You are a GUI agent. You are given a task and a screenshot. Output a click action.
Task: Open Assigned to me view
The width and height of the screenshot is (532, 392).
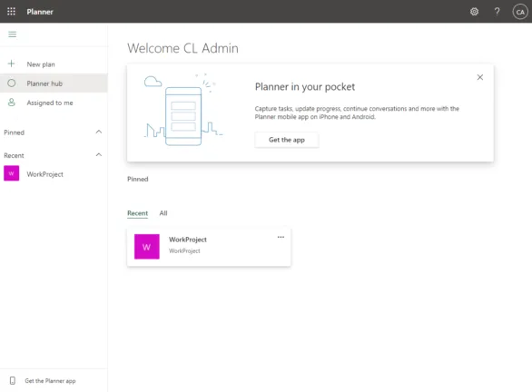coord(54,103)
